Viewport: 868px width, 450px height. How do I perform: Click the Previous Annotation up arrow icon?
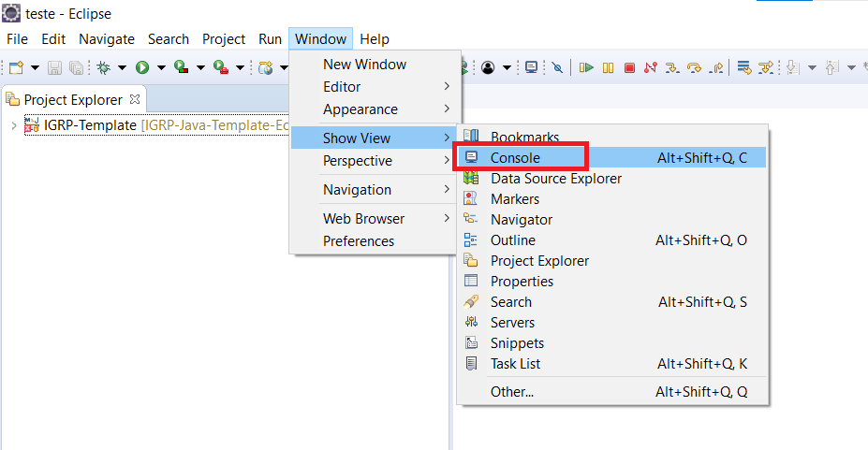click(832, 67)
